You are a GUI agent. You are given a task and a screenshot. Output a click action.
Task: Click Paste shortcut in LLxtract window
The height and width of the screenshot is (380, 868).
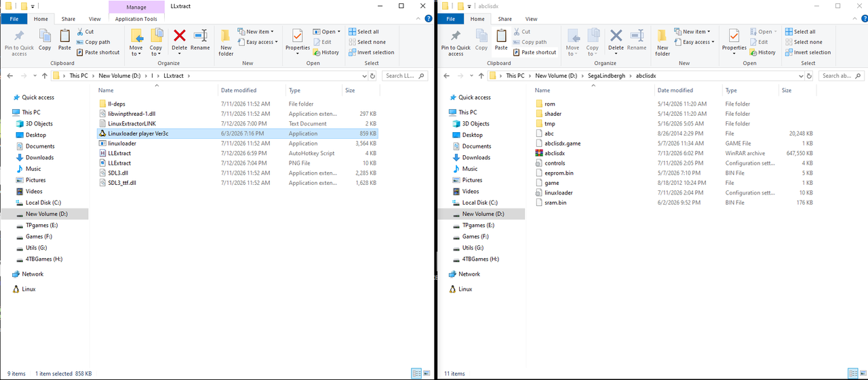click(98, 52)
